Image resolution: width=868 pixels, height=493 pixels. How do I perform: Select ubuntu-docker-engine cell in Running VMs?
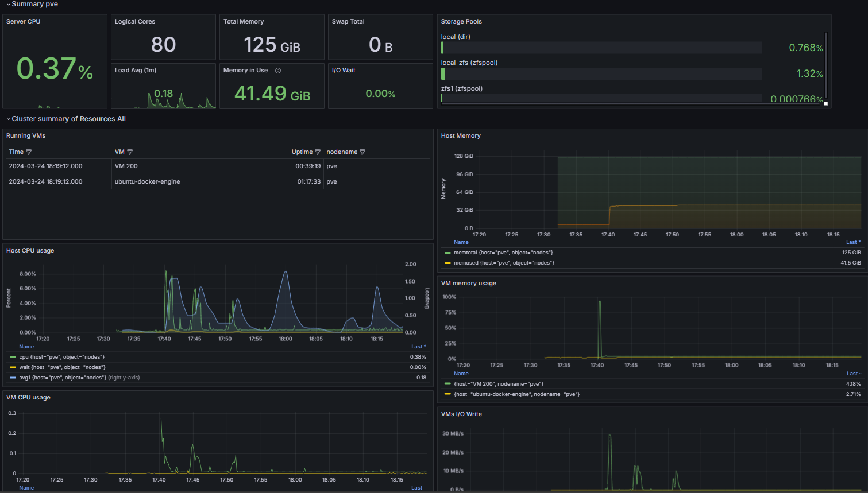165,181
